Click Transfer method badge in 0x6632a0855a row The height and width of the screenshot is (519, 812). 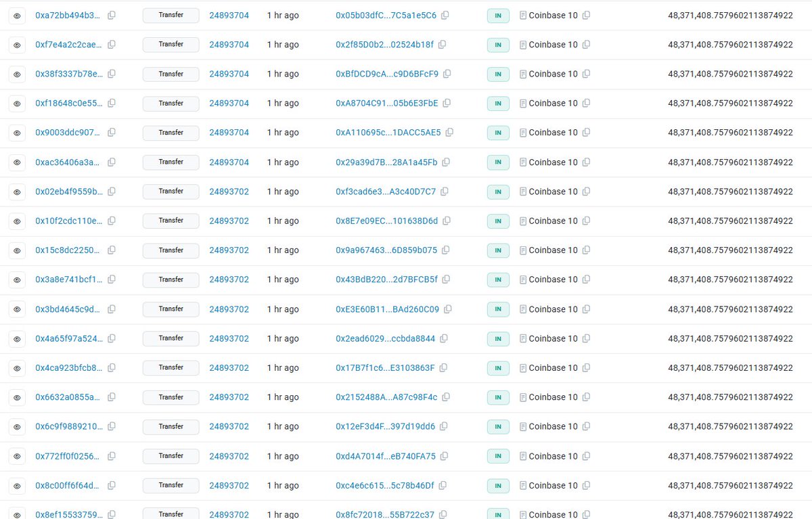point(171,397)
